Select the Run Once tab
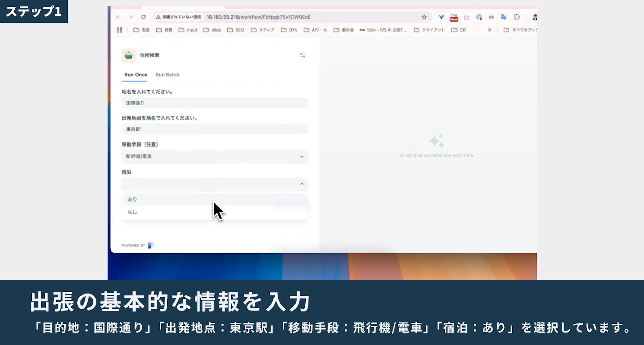The width and height of the screenshot is (644, 345). click(135, 74)
